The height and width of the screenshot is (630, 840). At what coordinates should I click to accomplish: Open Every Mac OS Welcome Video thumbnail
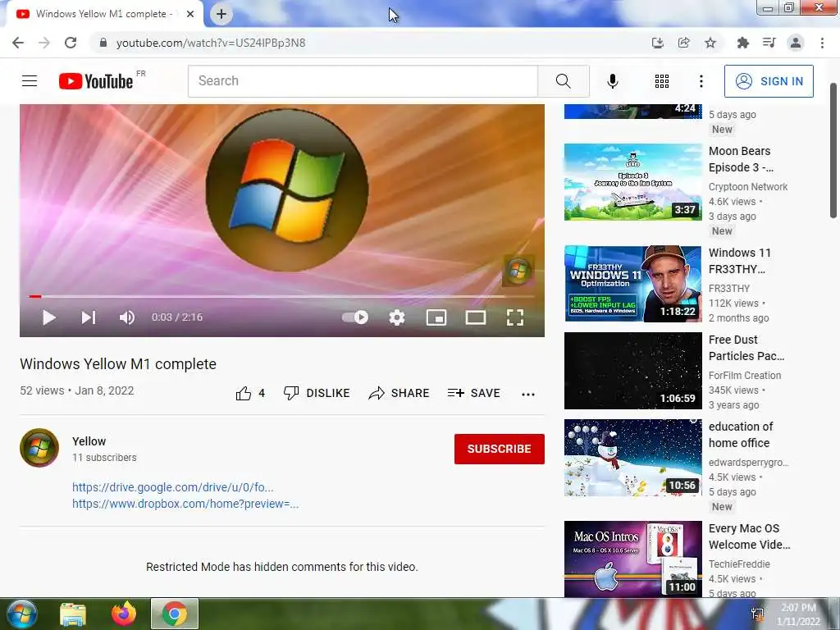tap(633, 559)
